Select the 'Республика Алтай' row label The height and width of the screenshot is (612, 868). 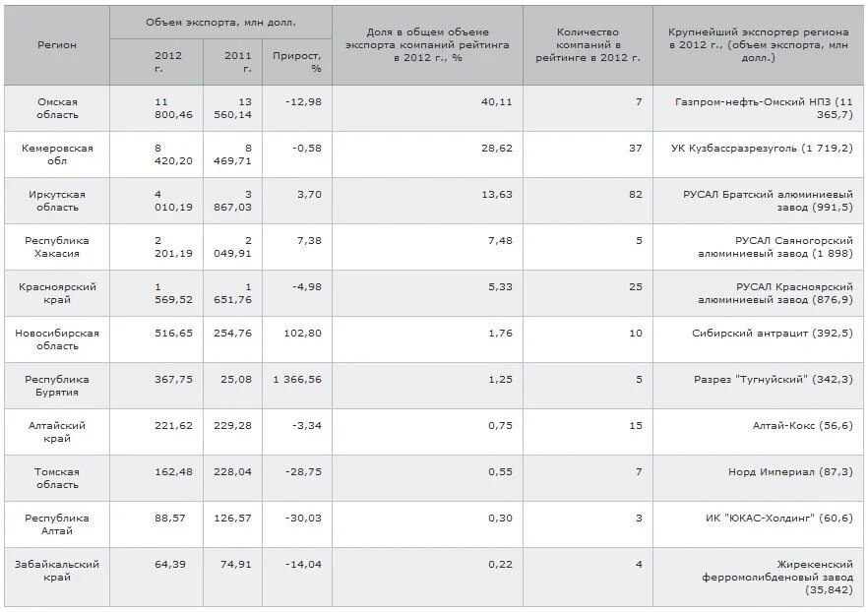57,524
